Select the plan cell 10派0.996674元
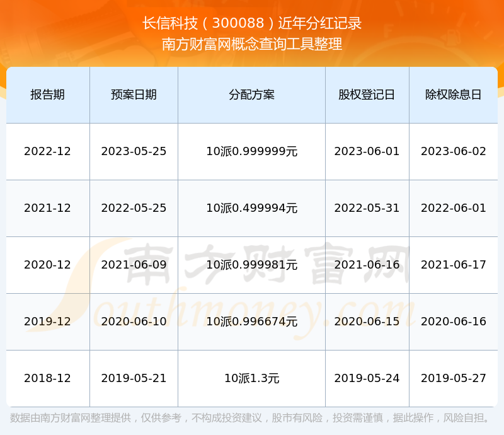This screenshot has width=504, height=435. coord(251,321)
